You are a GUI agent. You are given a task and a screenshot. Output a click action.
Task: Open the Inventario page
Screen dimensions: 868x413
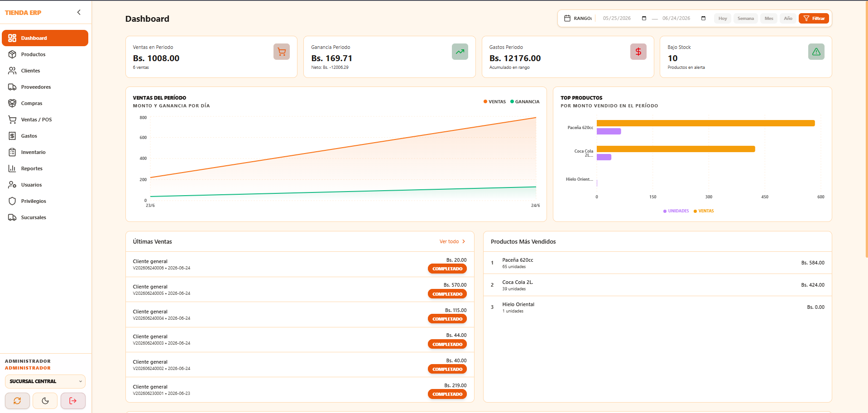45,152
